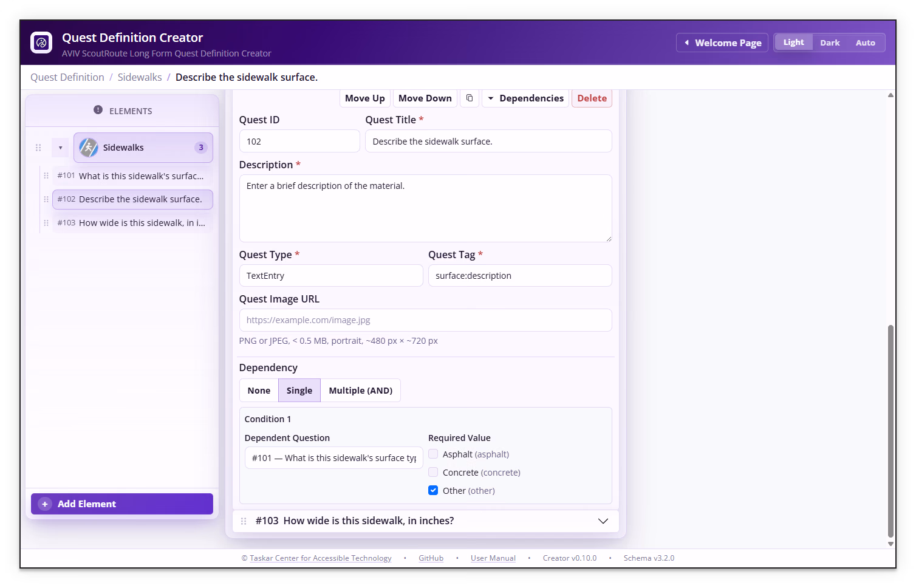
Task: Click the Welcome Page button
Action: click(x=722, y=43)
